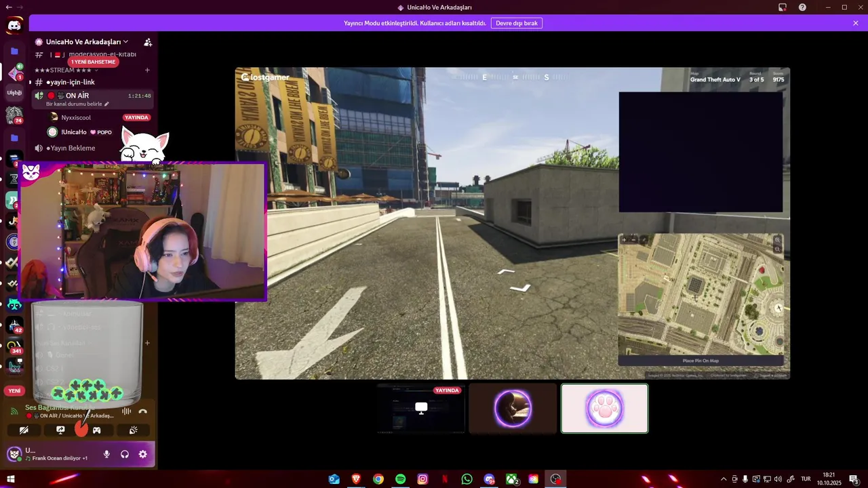Click Place Pin On Map in stream
868x488 pixels.
(701, 361)
